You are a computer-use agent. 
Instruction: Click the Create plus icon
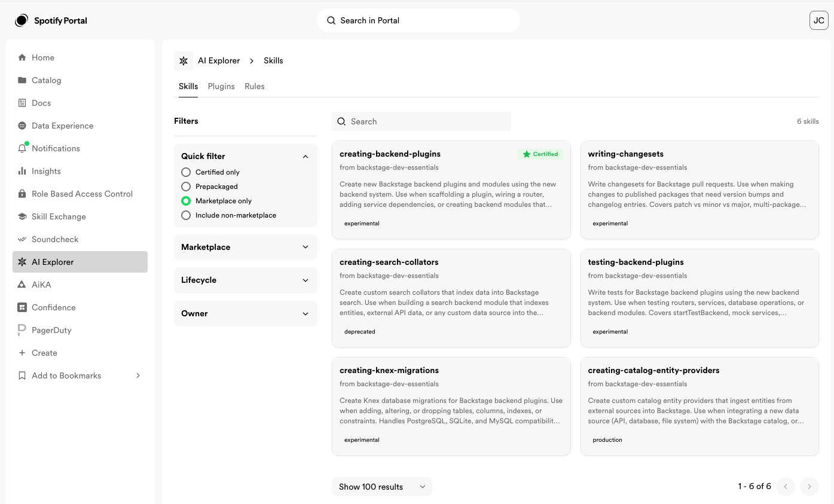[x=22, y=353]
